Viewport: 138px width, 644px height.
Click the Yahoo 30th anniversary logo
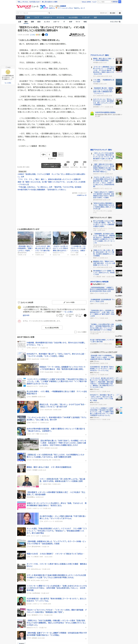tap(44, 7)
